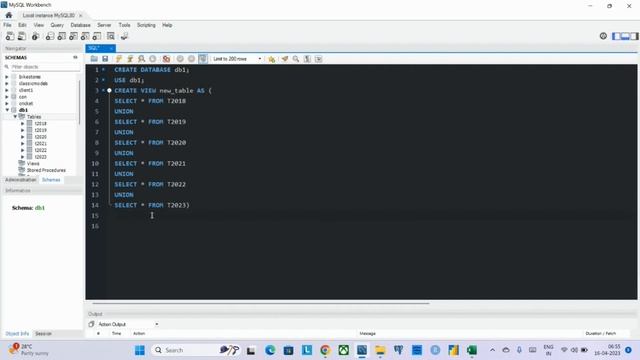Click the Home tab icon
640x360 pixels.
click(x=9, y=15)
